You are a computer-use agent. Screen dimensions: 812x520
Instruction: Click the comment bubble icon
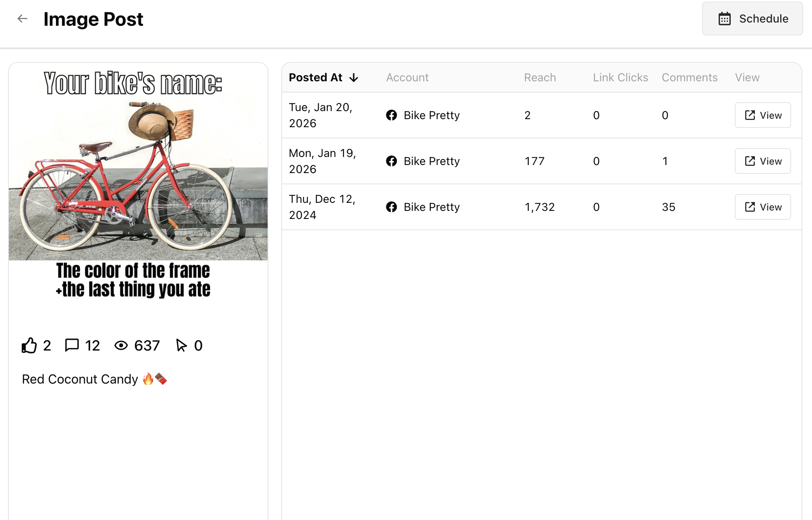pos(72,345)
